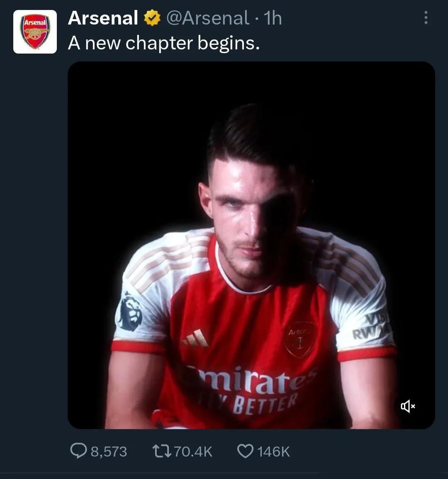Click the 'A new chapter begins.' tweet text
448x479 pixels.
(x=164, y=43)
